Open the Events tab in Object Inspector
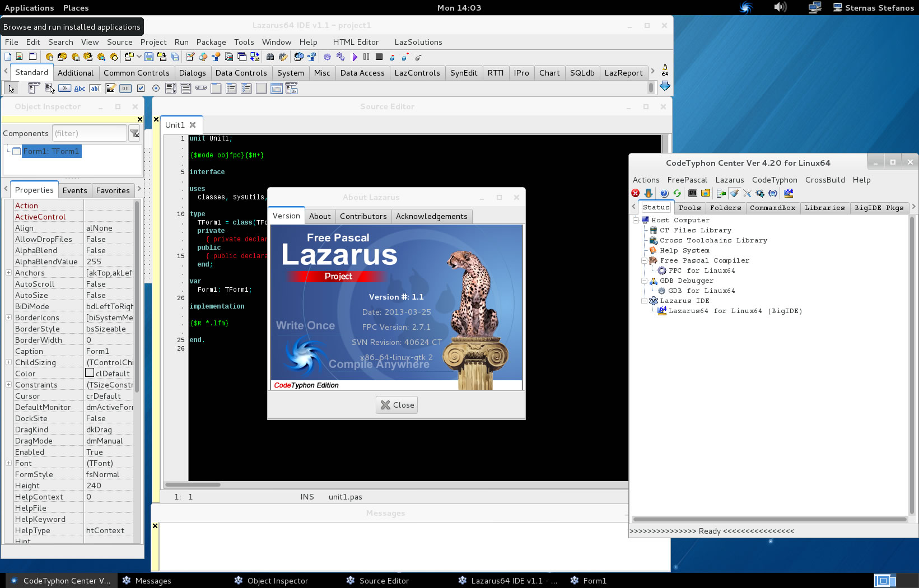The height and width of the screenshot is (588, 919). (x=75, y=190)
